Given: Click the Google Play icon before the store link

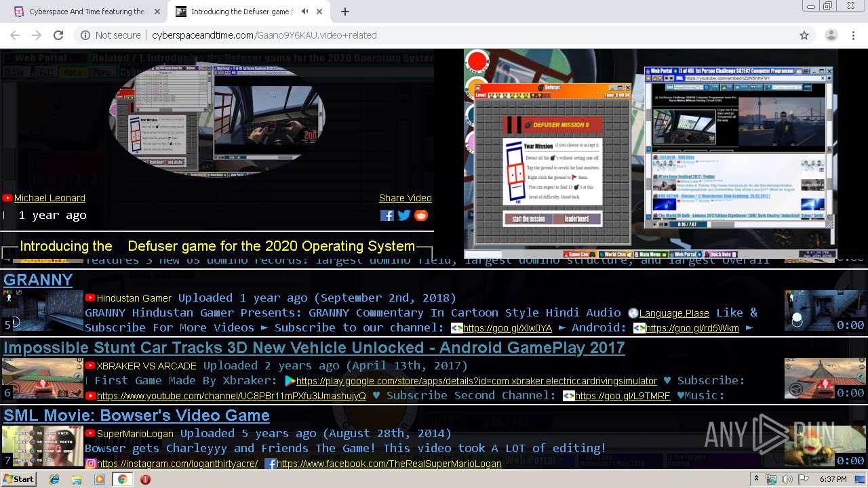Looking at the screenshot, I should [x=290, y=381].
